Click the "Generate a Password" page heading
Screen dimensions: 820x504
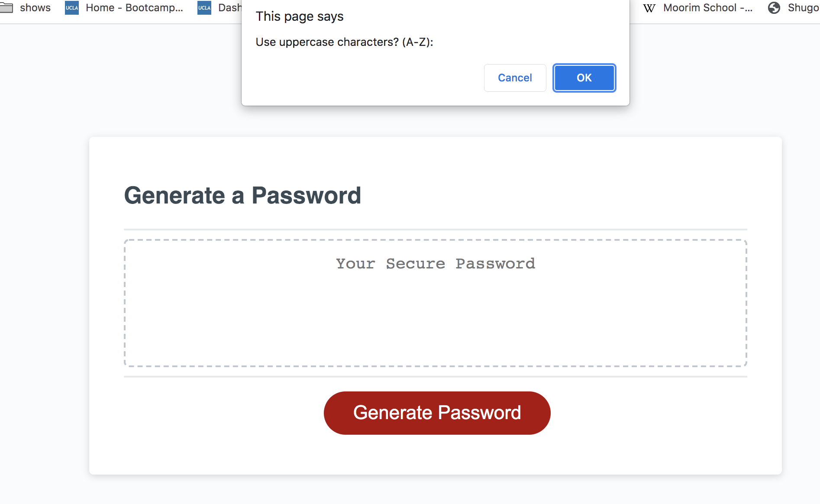coord(242,195)
